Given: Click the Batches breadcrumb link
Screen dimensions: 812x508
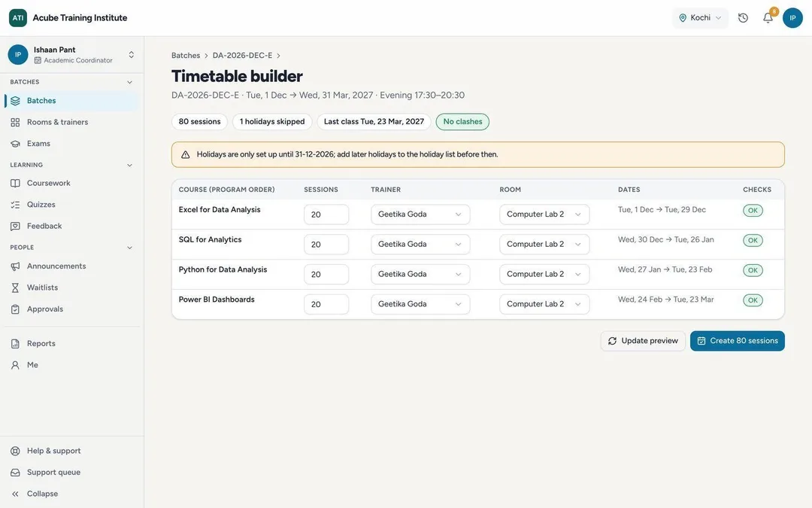Looking at the screenshot, I should [x=186, y=56].
